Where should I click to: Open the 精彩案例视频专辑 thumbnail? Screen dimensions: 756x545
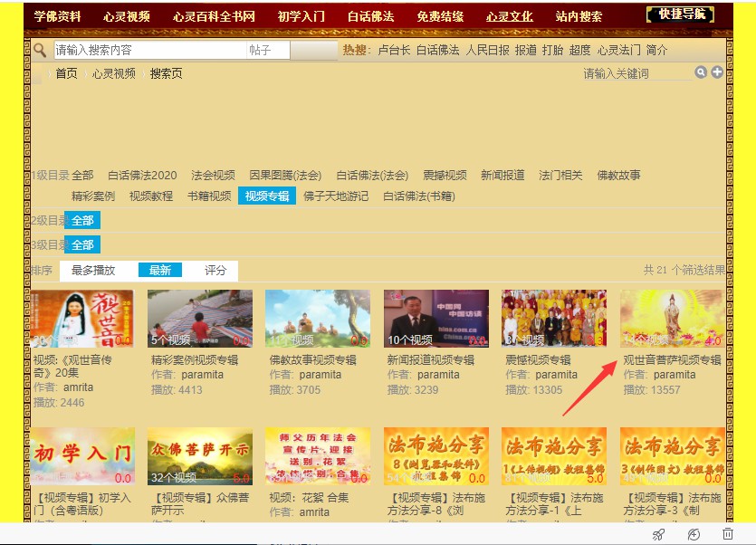[x=200, y=319]
